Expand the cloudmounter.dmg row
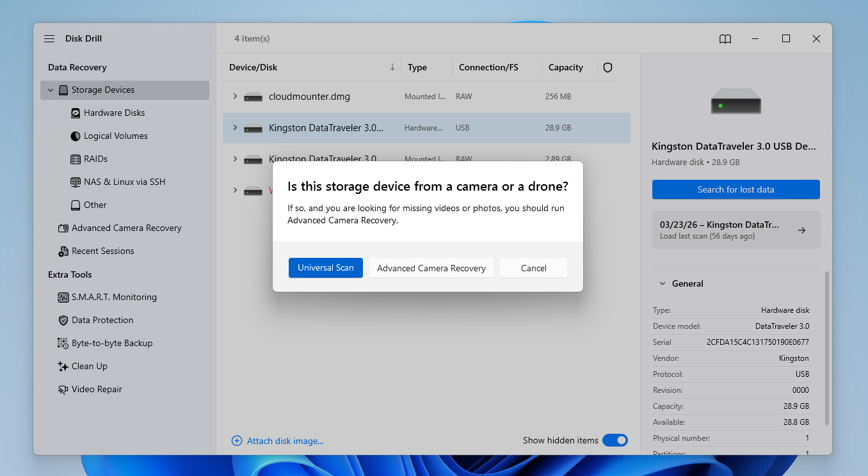The image size is (868, 476). click(x=235, y=97)
